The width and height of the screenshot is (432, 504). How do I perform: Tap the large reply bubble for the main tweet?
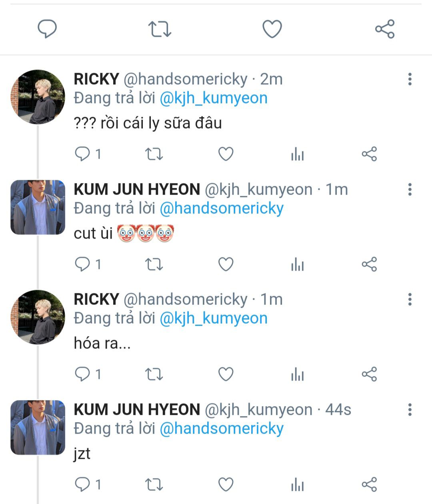tap(47, 29)
